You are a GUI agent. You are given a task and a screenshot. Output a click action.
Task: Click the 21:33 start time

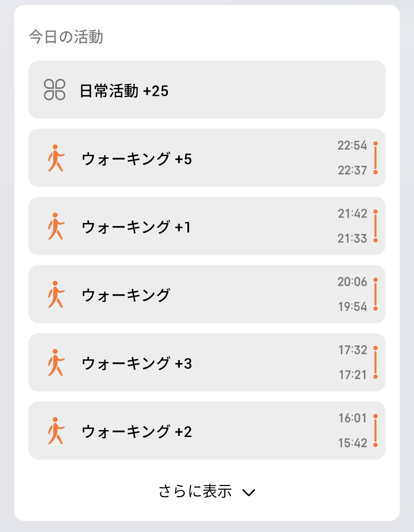tap(352, 238)
